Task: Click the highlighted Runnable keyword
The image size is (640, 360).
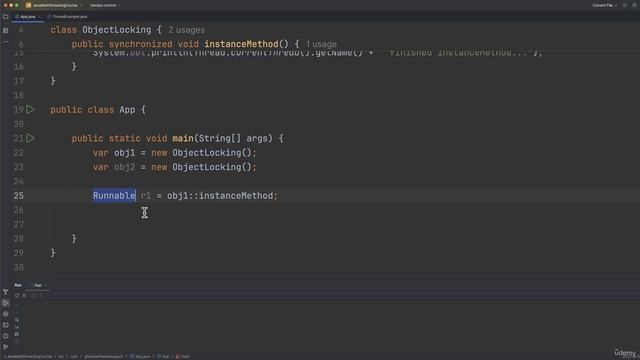Action: (114, 196)
